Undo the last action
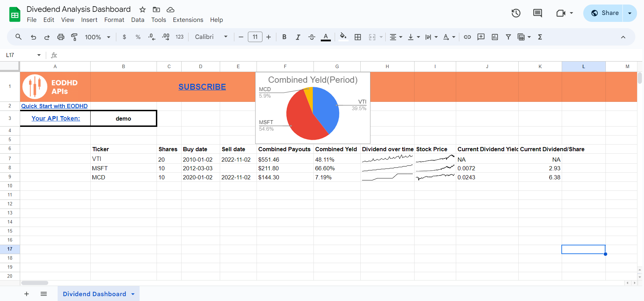 coord(33,37)
